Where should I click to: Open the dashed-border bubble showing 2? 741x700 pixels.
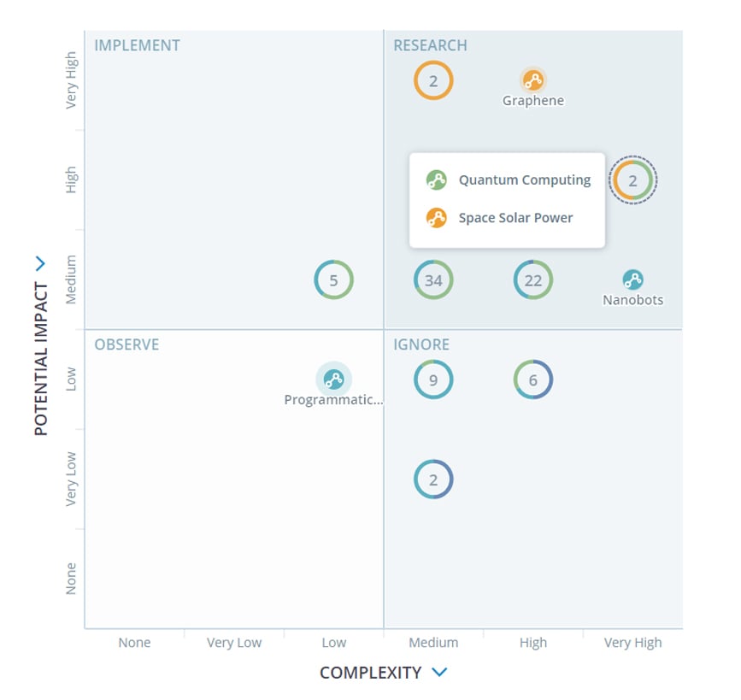click(x=632, y=180)
